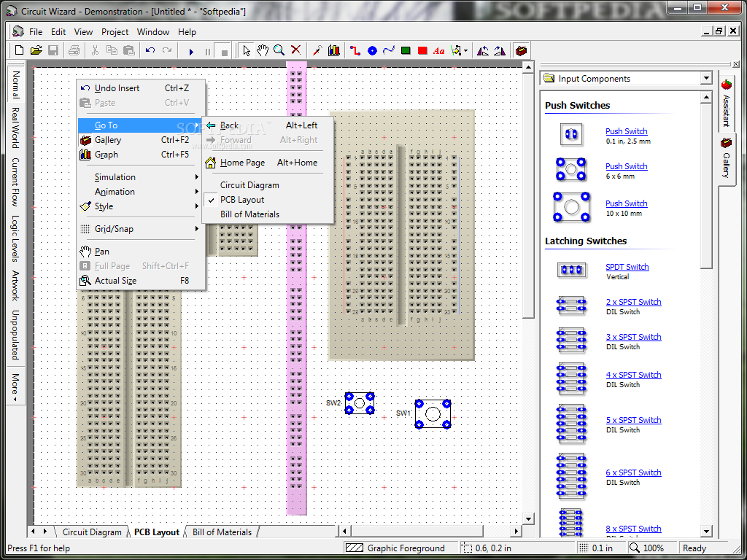747x560 pixels.
Task: Switch to Logic Levels view tab
Action: 15,239
